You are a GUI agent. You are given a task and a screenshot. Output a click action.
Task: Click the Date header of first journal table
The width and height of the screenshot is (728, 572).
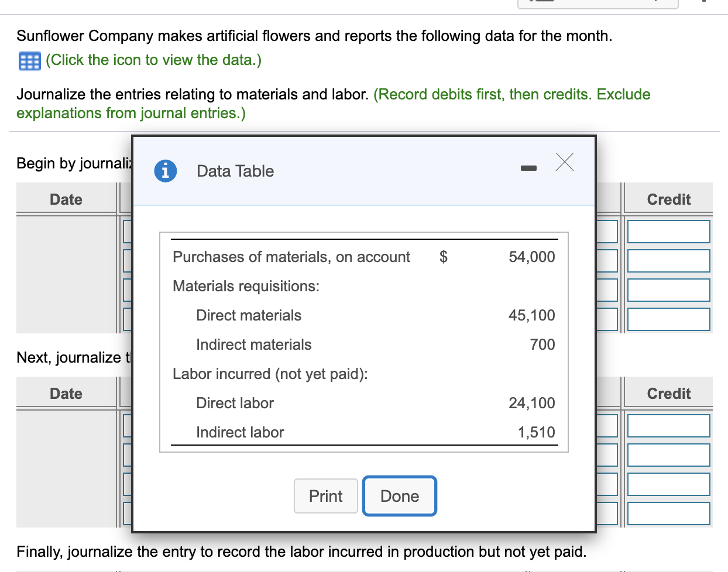[66, 199]
